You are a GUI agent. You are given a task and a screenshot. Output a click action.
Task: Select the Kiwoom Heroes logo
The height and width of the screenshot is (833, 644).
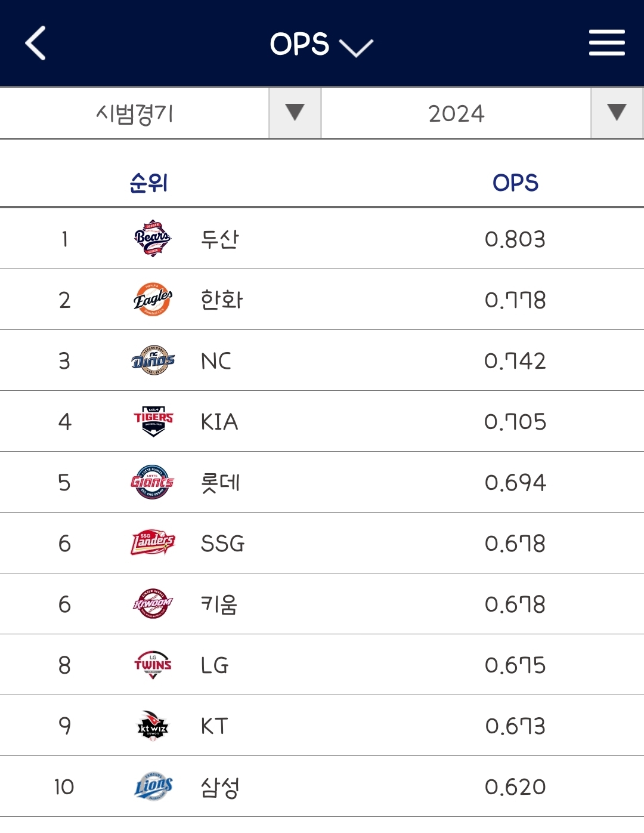click(153, 604)
